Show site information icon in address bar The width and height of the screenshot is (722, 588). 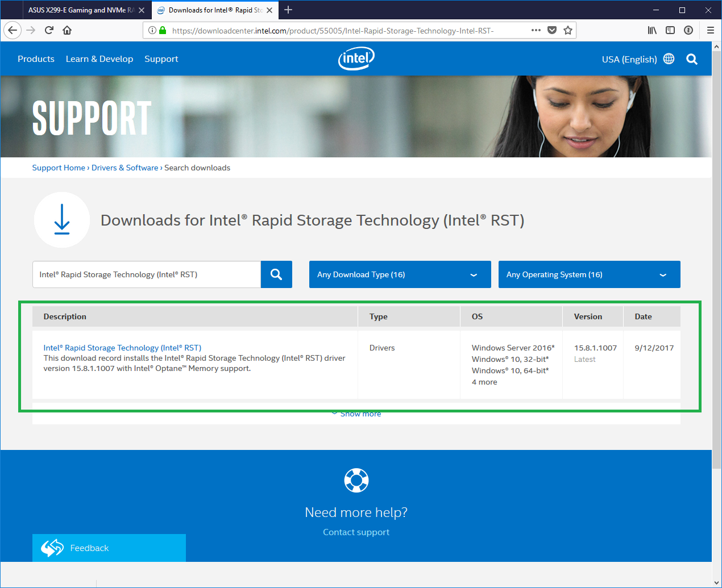pos(152,31)
